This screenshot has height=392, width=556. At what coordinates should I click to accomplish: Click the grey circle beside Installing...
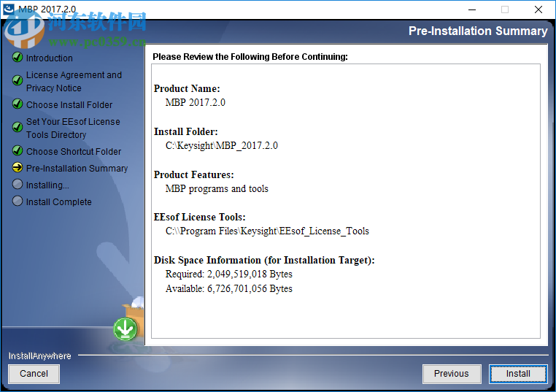tap(18, 184)
